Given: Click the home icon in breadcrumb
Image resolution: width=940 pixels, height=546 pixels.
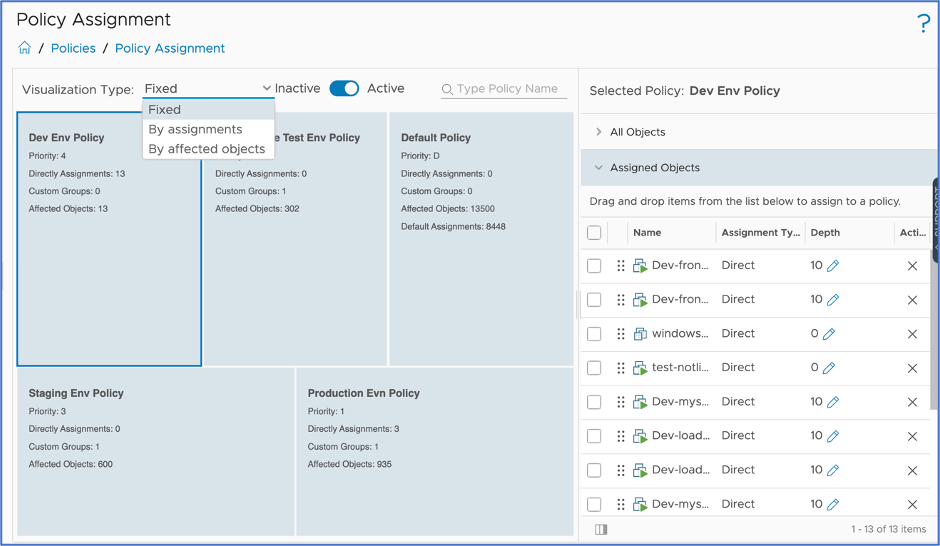Looking at the screenshot, I should (x=25, y=48).
